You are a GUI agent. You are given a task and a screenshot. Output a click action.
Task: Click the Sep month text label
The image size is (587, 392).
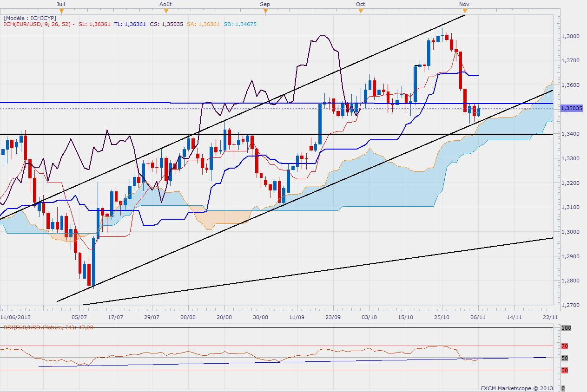(x=265, y=4)
